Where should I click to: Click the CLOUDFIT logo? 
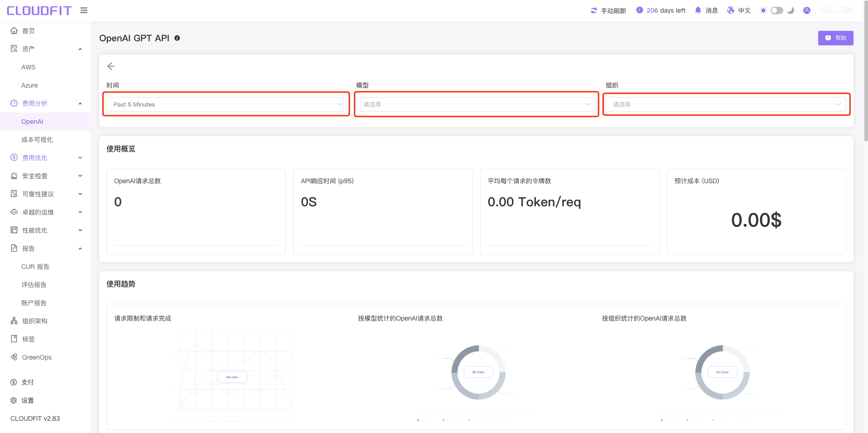39,10
